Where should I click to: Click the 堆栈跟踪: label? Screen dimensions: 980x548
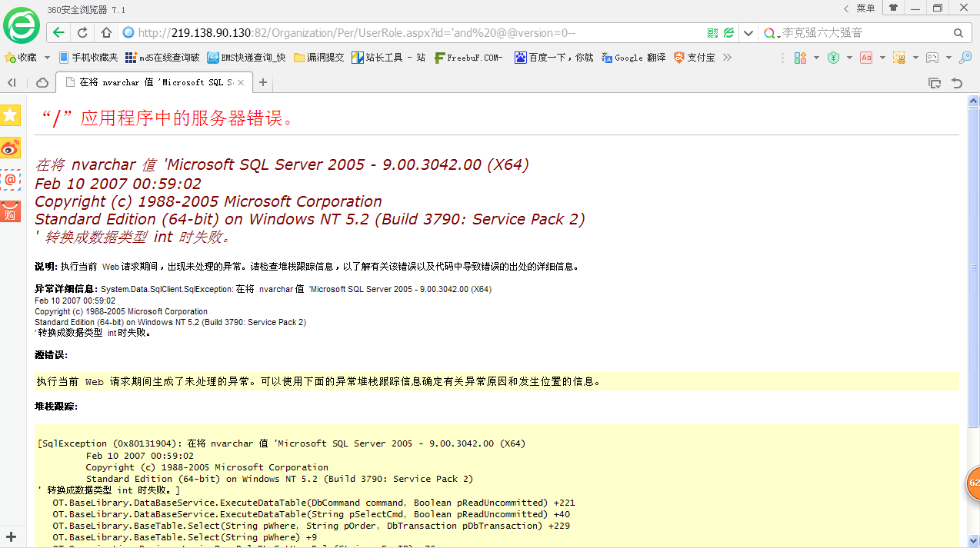point(56,406)
